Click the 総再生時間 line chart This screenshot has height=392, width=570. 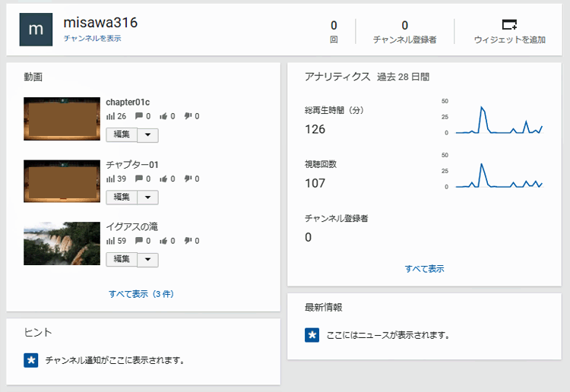(x=499, y=119)
